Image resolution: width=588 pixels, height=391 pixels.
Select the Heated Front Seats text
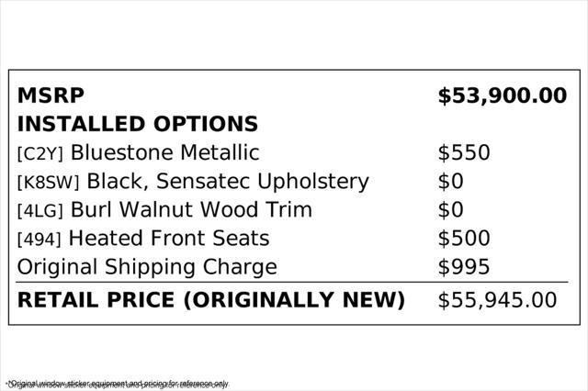pos(169,239)
